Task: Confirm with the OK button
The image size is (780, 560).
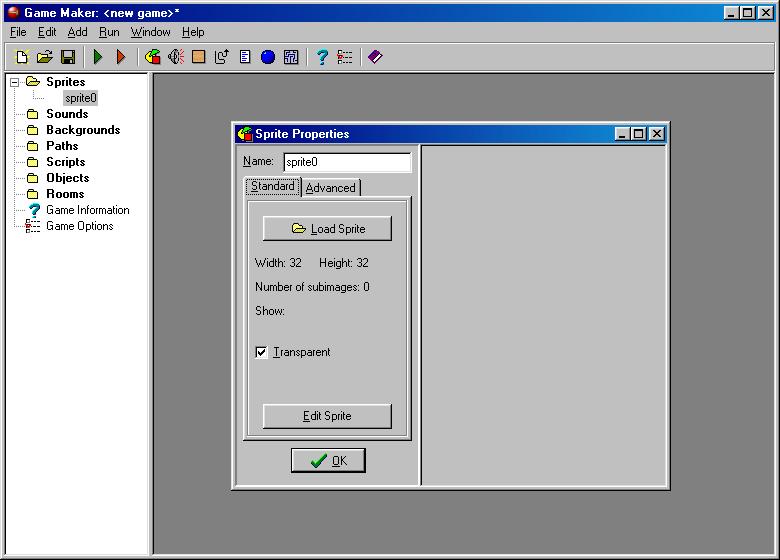Action: click(x=328, y=460)
